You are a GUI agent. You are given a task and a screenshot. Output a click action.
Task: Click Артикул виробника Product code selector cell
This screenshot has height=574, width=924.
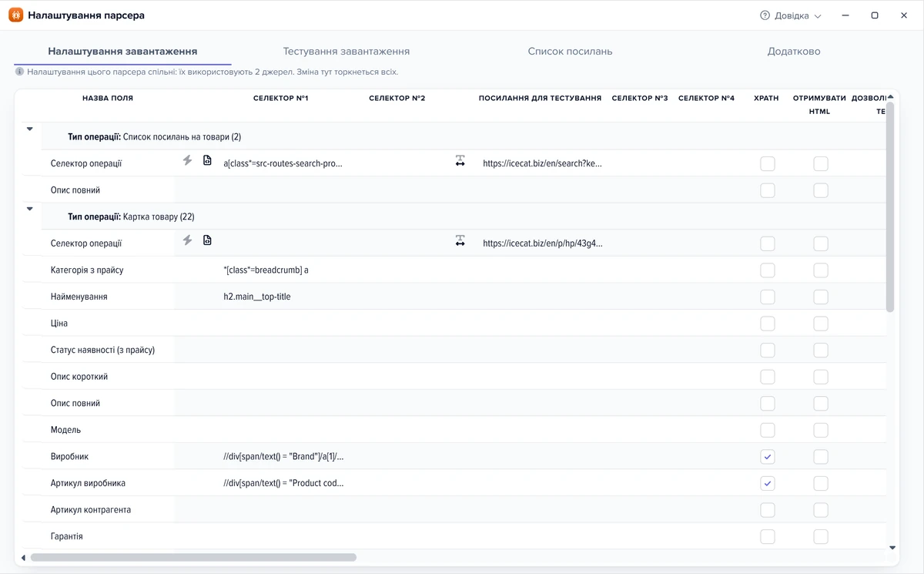click(284, 483)
